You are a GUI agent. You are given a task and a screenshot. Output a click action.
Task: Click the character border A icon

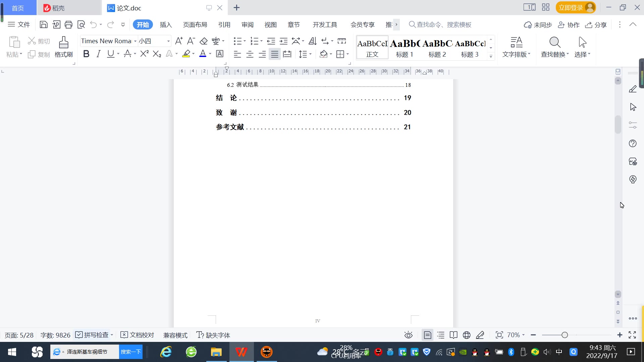pyautogui.click(x=220, y=54)
